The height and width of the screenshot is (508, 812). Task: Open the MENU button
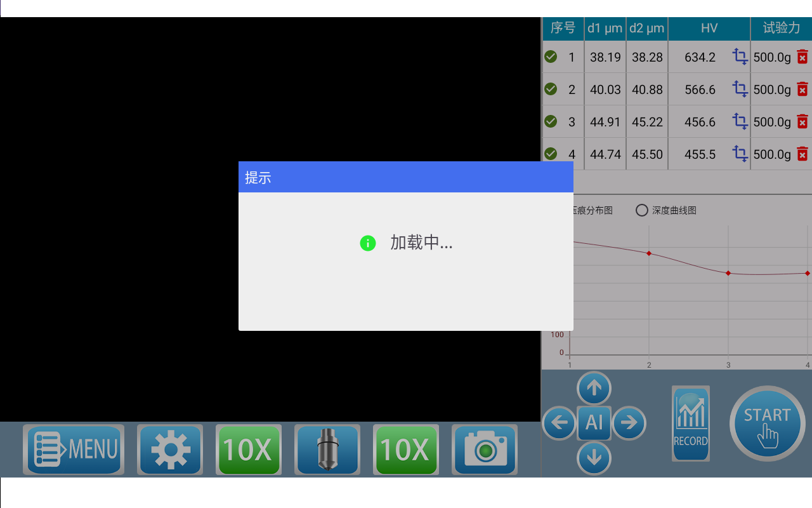tap(74, 450)
